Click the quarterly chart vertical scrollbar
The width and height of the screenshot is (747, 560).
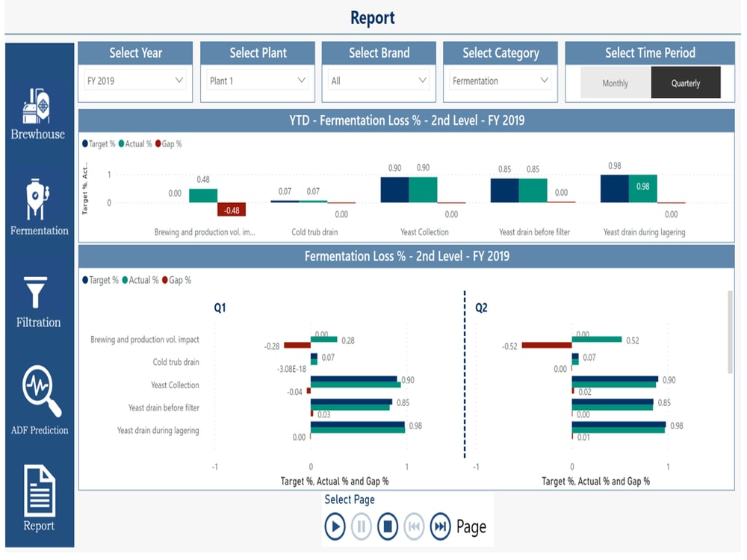(x=730, y=332)
